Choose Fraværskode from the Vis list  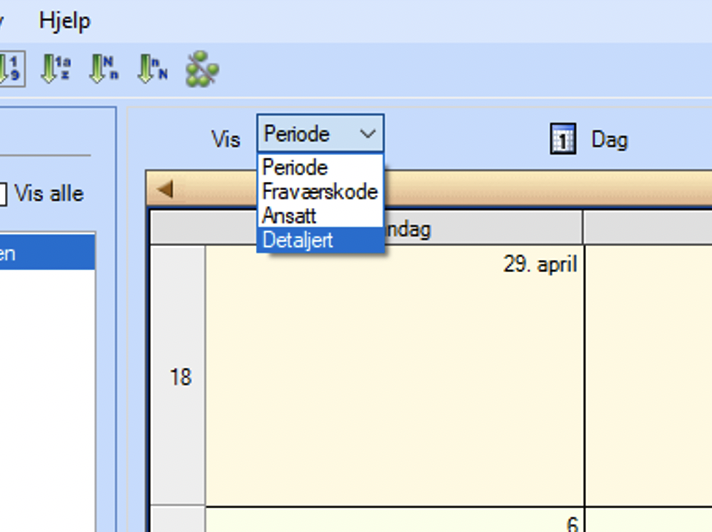point(320,191)
